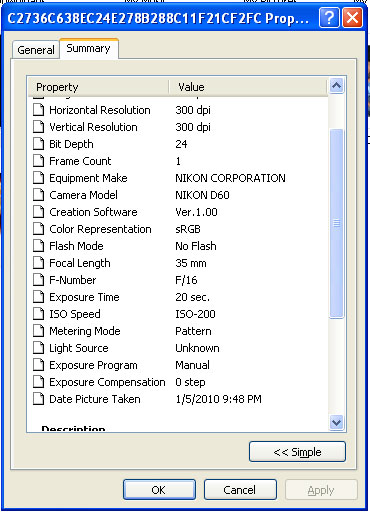Click the document icon beside Exposure Program
The image size is (370, 512).
click(x=39, y=365)
